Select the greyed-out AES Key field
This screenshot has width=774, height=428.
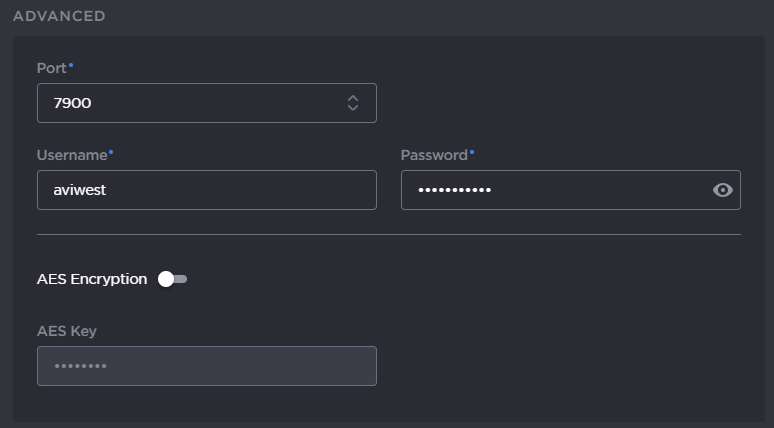click(206, 366)
